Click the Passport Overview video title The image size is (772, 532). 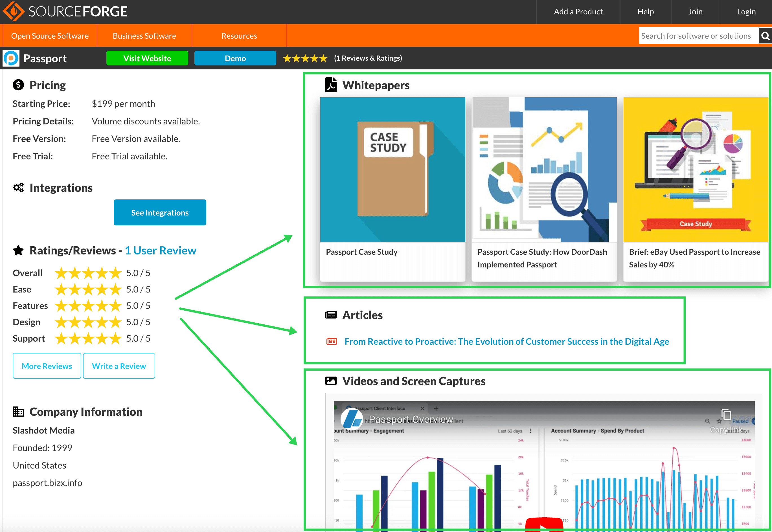coord(411,419)
